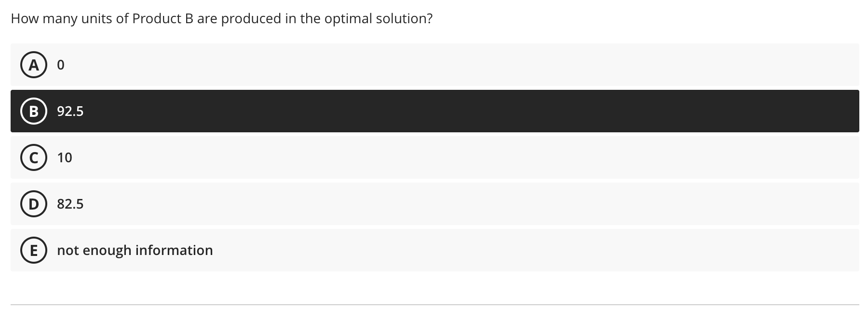Click the circled E answer marker

(x=34, y=250)
